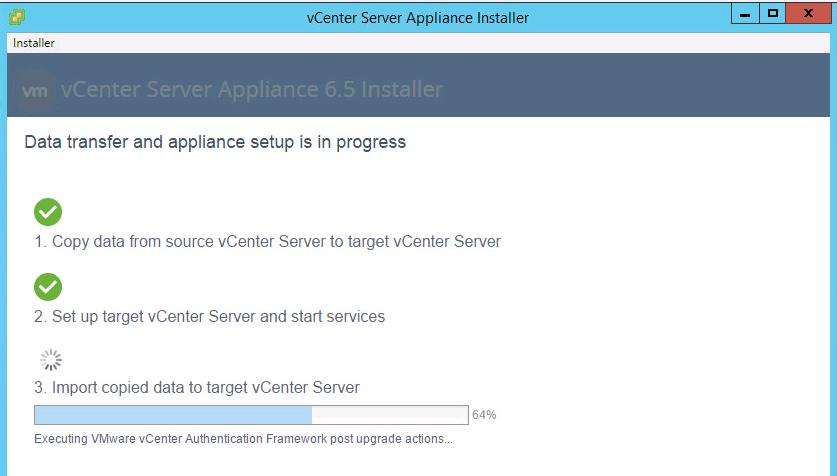Viewport: 837px width, 476px height.
Task: Close the installer window
Action: [808, 13]
